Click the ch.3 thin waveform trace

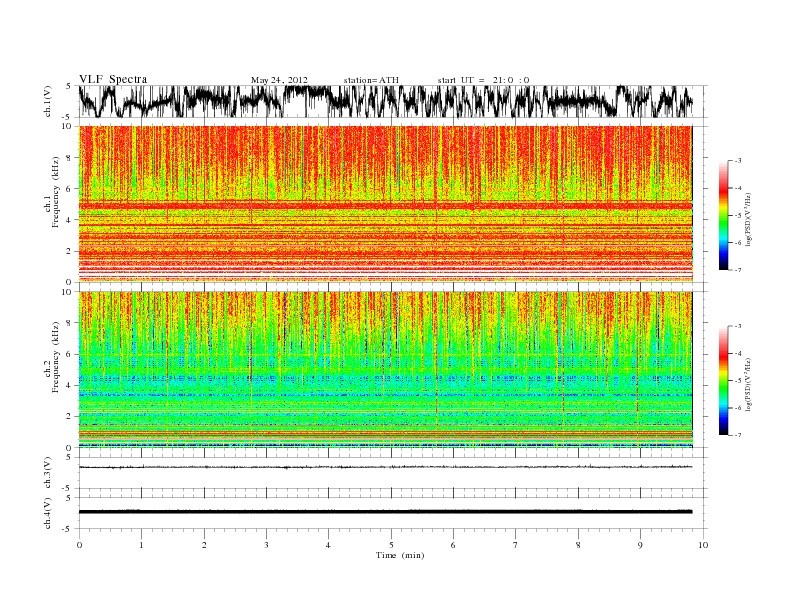click(385, 467)
